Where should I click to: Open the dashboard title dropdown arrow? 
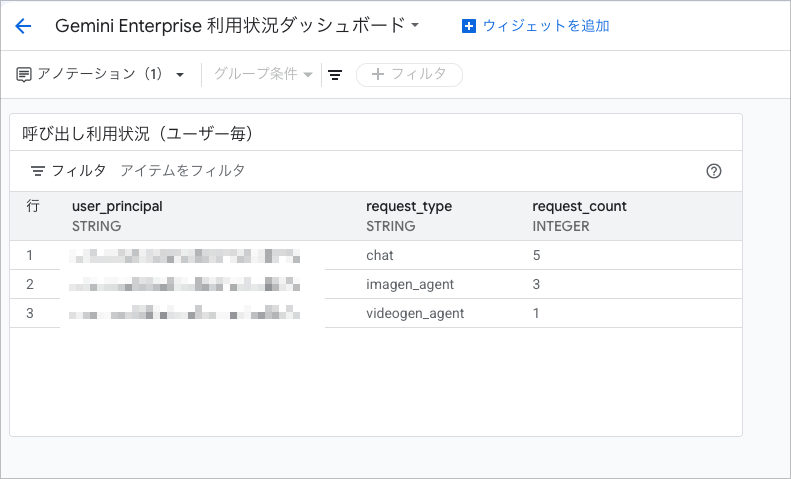[x=415, y=25]
